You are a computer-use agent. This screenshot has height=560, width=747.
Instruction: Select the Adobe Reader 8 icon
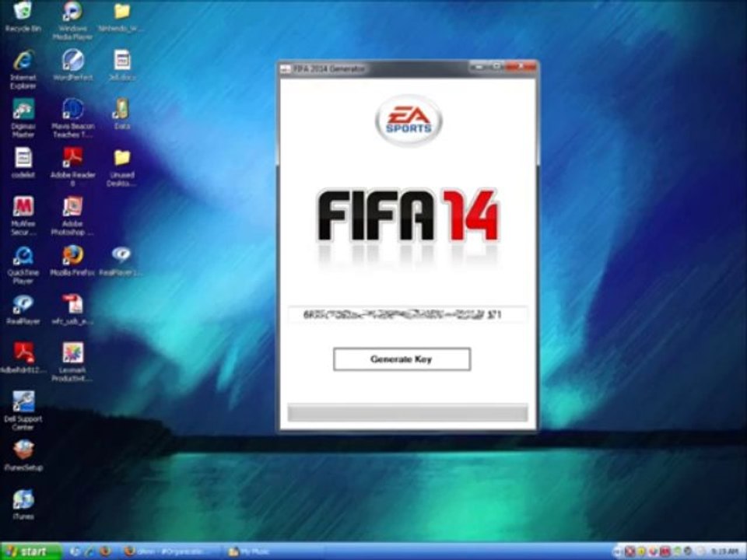(72, 166)
